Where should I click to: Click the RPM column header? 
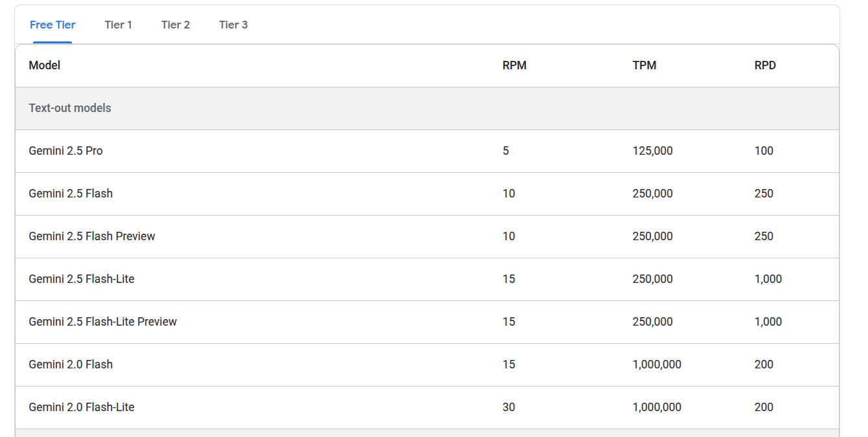coord(514,65)
